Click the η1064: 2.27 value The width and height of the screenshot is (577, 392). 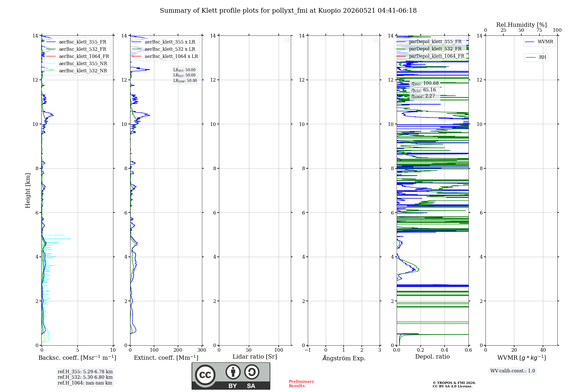pyautogui.click(x=423, y=96)
